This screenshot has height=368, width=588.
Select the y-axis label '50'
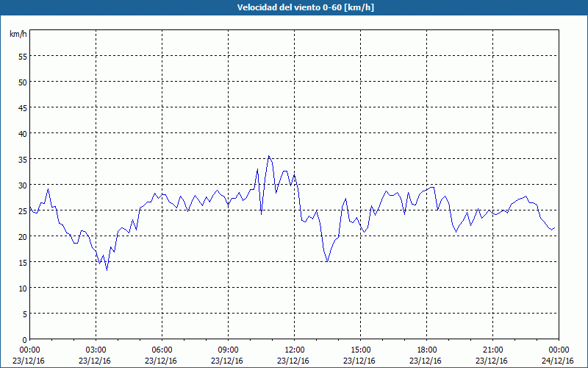tap(23, 82)
